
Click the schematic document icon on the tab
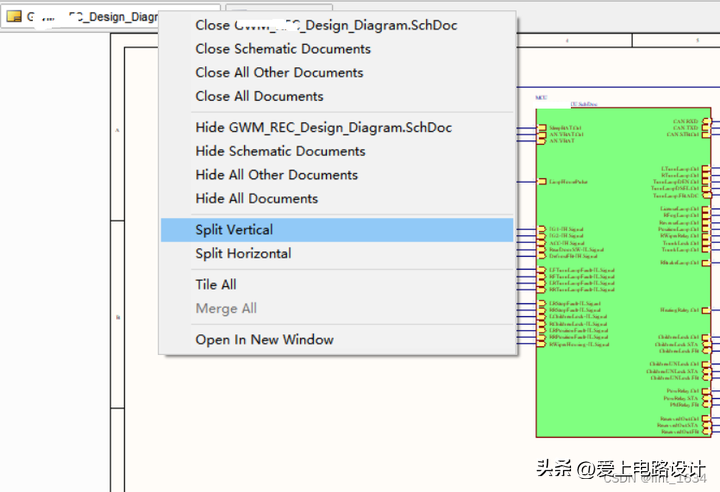coord(14,17)
